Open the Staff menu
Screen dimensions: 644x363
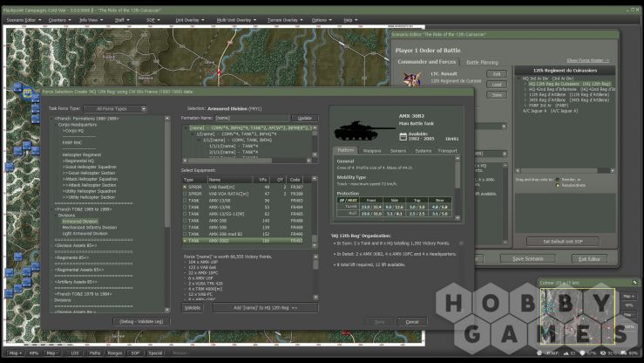point(122,20)
